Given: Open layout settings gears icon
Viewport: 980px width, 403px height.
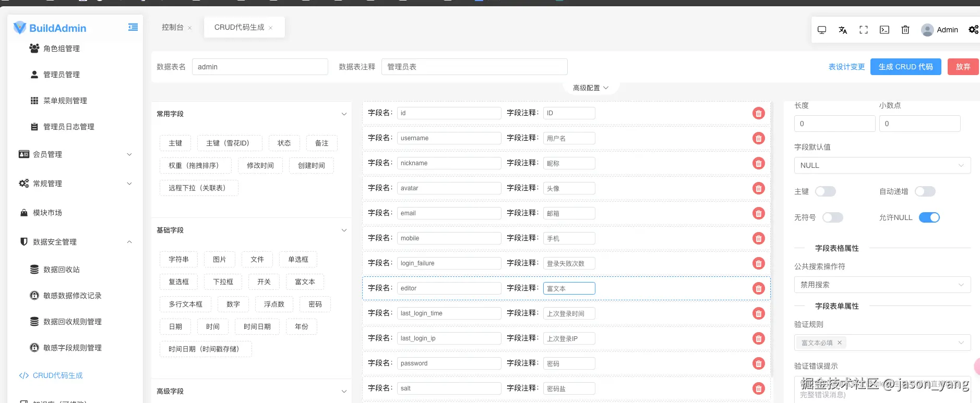Looking at the screenshot, I should (974, 30).
